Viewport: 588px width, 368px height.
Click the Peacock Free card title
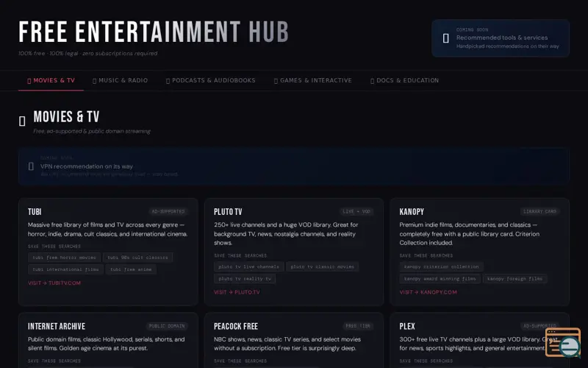point(236,326)
